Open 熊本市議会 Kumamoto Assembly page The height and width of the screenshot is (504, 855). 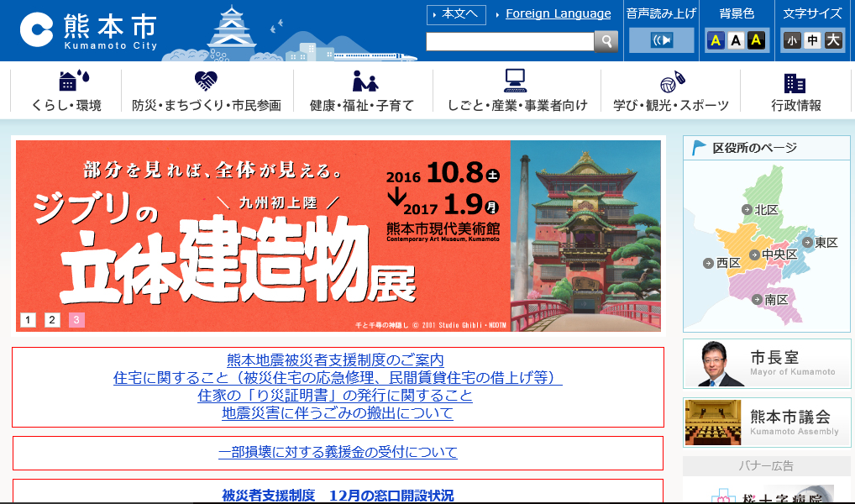[x=767, y=423]
